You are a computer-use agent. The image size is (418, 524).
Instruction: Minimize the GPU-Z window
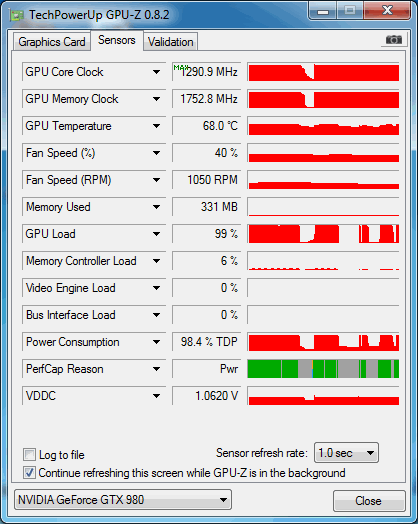click(x=323, y=11)
